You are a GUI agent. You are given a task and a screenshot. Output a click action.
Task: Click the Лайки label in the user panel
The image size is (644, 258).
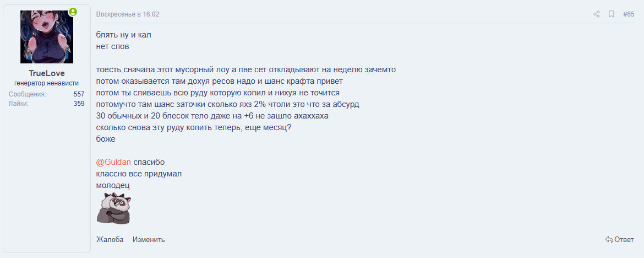(x=18, y=103)
